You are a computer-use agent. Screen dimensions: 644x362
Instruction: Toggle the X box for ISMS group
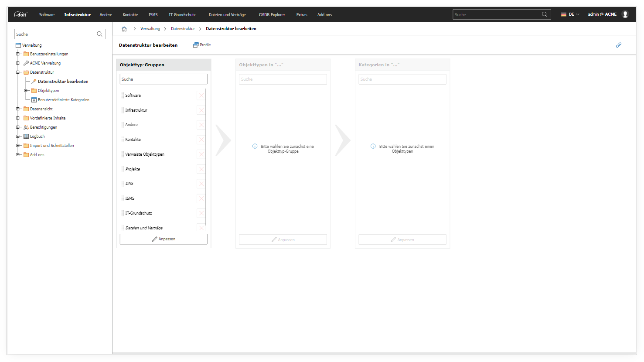(201, 198)
